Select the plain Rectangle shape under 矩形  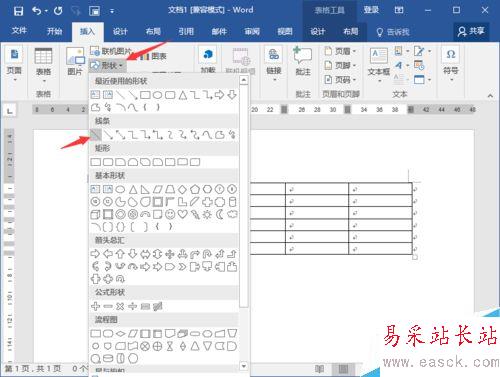click(x=96, y=162)
